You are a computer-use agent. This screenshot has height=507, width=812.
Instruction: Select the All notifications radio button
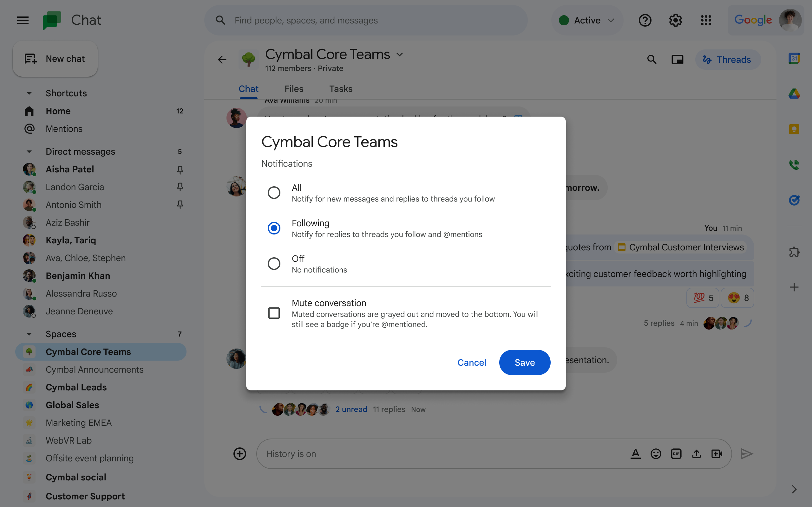click(x=274, y=192)
